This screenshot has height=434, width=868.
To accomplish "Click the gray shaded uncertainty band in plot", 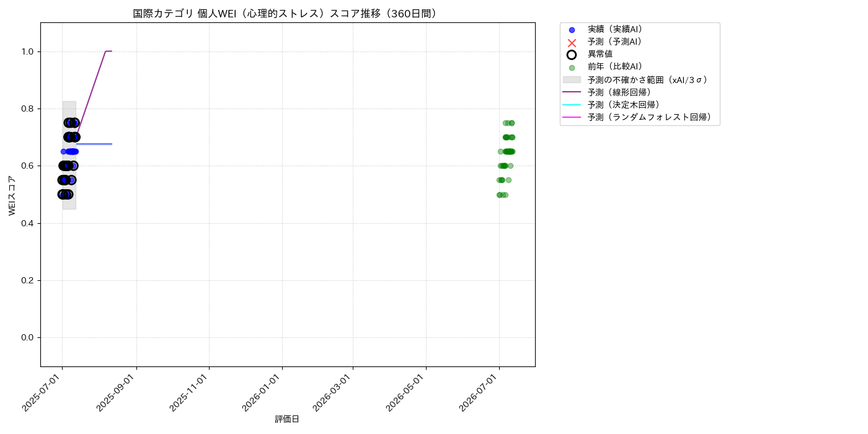I will click(x=69, y=155).
